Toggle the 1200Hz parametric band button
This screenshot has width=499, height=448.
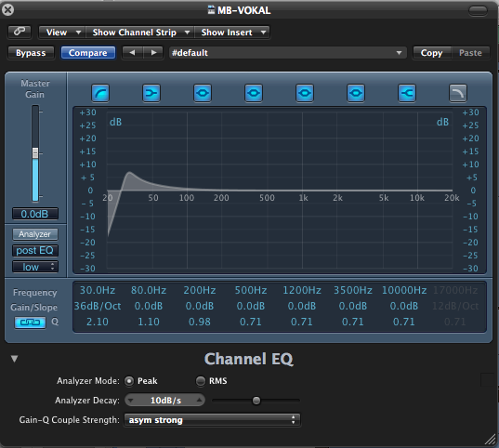(305, 93)
